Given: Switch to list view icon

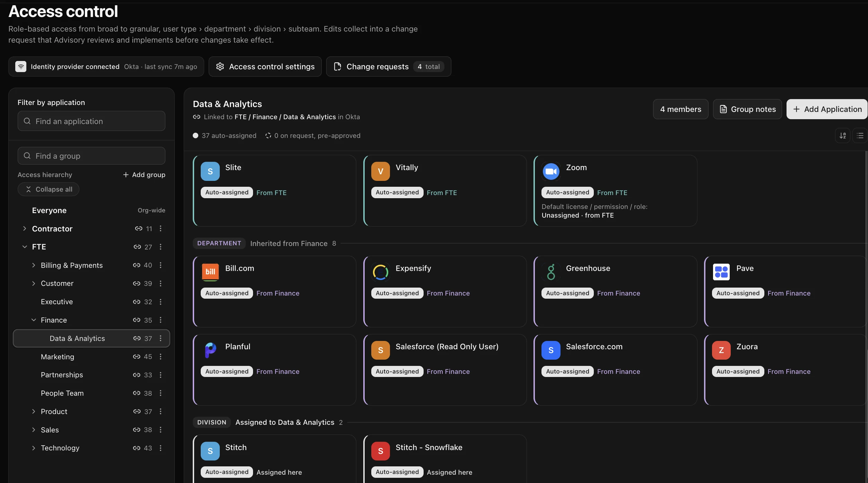Looking at the screenshot, I should click(860, 135).
